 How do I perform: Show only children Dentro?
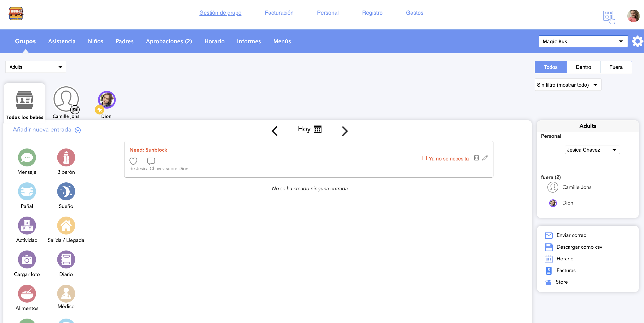pos(583,67)
